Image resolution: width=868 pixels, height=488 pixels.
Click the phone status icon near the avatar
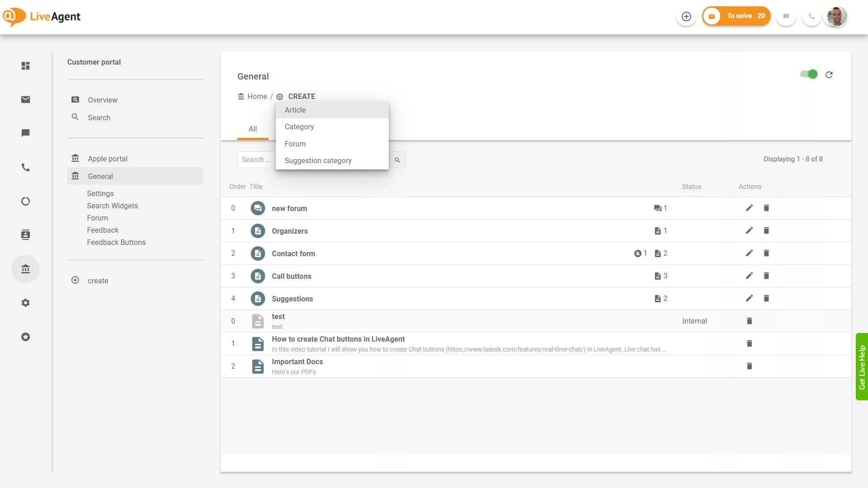pyautogui.click(x=811, y=16)
